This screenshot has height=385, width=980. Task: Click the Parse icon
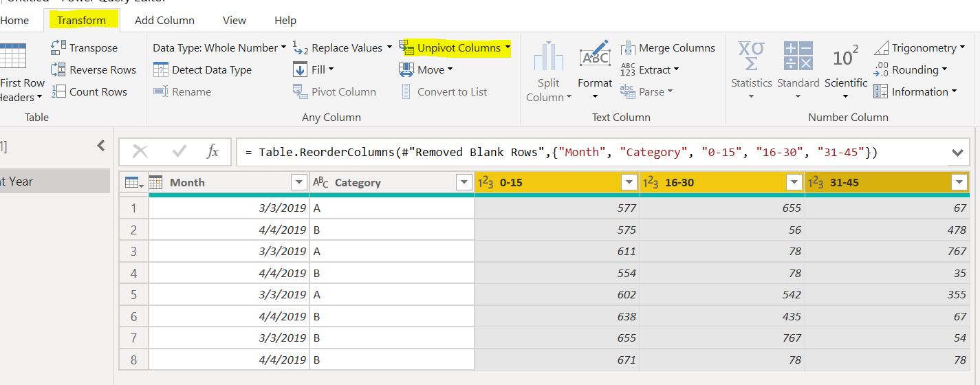(x=627, y=91)
